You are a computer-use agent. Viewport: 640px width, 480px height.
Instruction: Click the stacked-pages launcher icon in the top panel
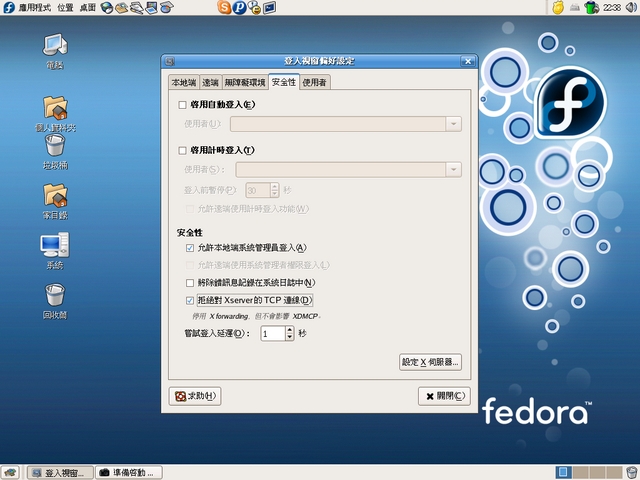[137, 7]
